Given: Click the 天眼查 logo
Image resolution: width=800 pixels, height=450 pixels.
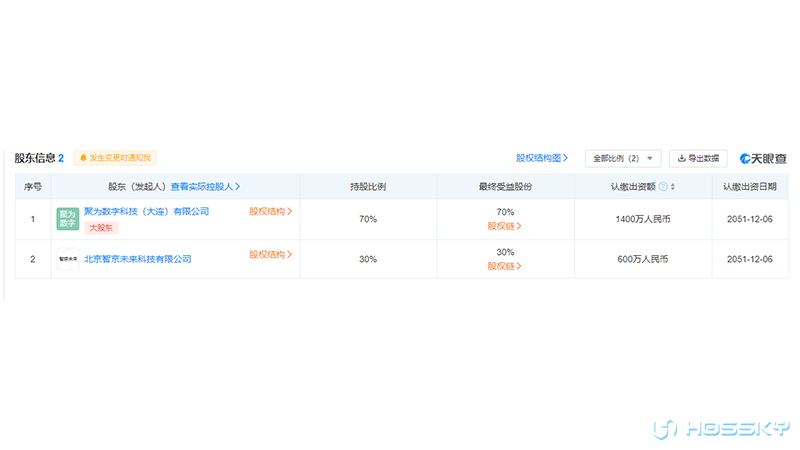Looking at the screenshot, I should (763, 159).
